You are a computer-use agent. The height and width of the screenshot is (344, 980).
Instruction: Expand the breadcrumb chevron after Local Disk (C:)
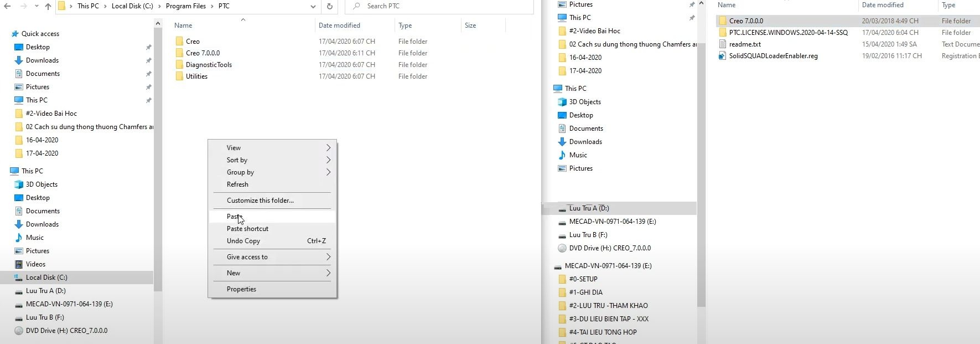159,6
